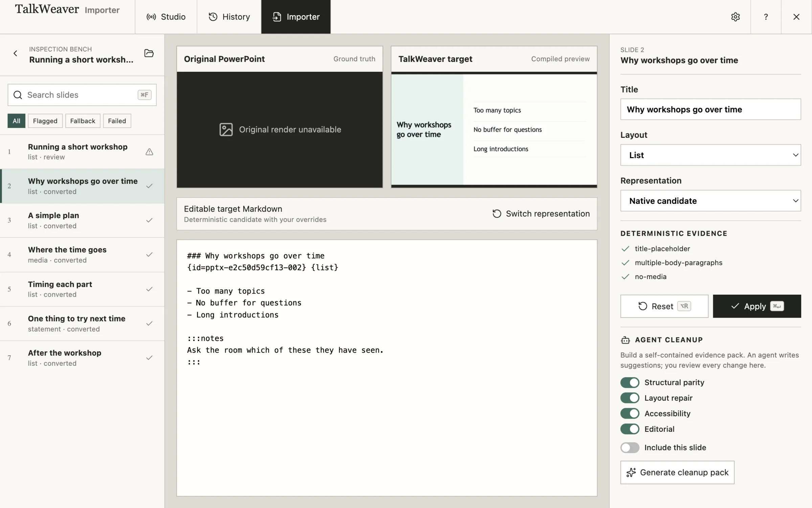
Task: Open the settings gear icon
Action: [x=735, y=17]
